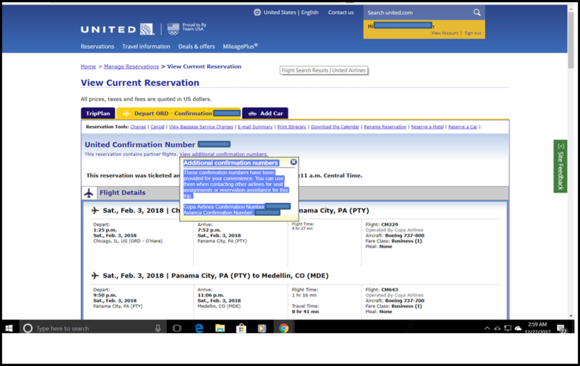Click the Reserve a Car link

463,127
